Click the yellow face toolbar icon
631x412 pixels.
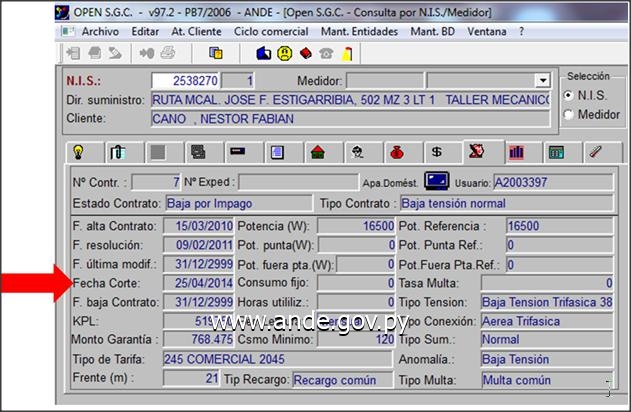(285, 53)
